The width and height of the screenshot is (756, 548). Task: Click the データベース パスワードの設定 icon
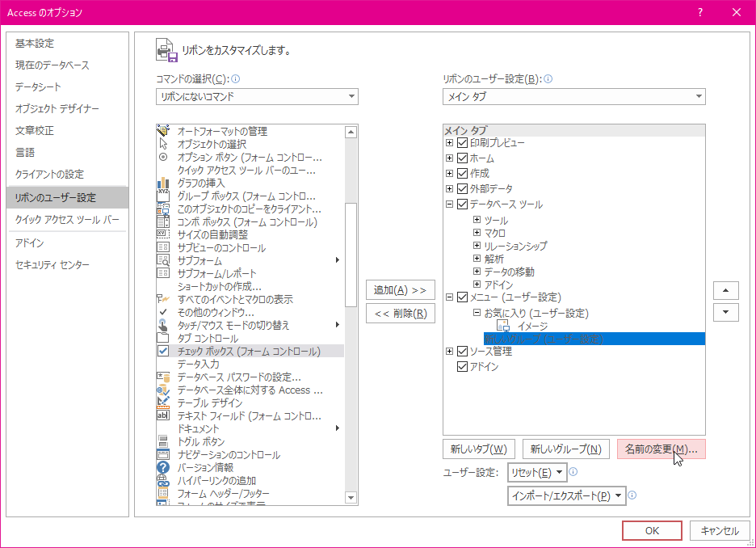tap(163, 377)
